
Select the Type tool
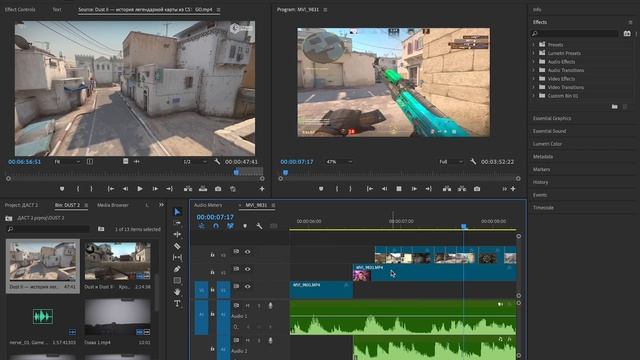(177, 304)
